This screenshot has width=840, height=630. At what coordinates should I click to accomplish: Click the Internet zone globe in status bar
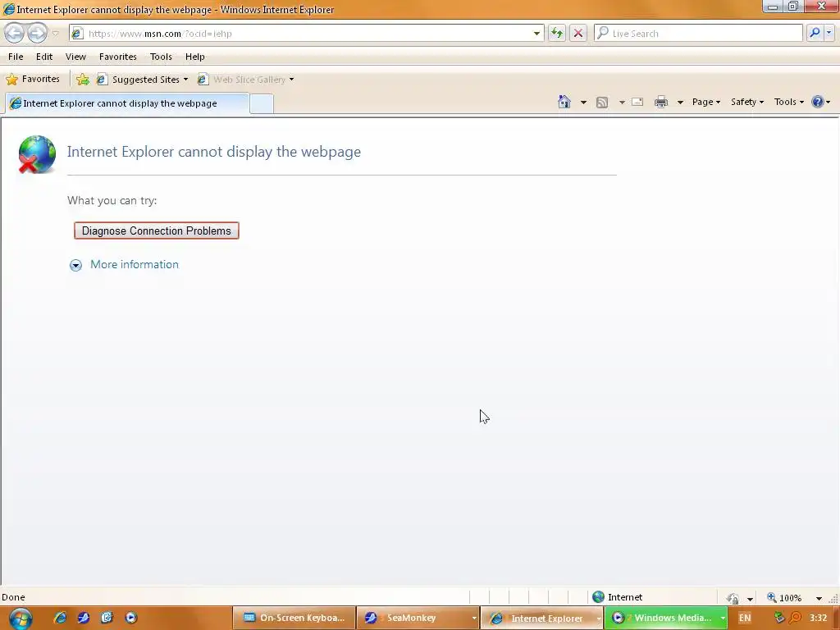(598, 597)
